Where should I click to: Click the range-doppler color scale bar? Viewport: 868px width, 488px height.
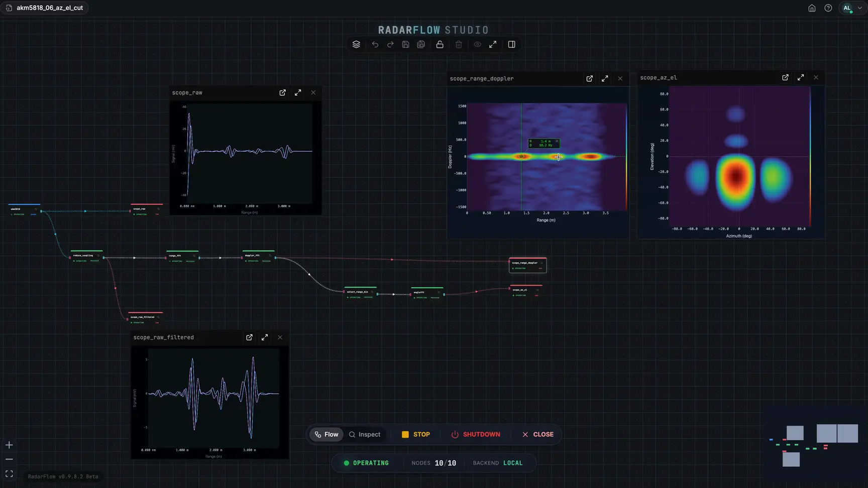coord(626,157)
